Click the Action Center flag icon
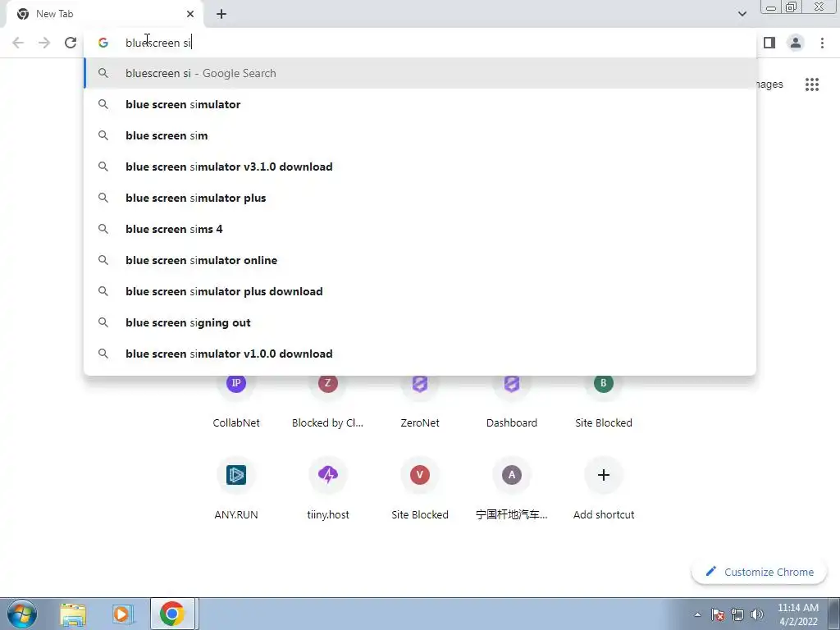840x630 pixels. (718, 614)
